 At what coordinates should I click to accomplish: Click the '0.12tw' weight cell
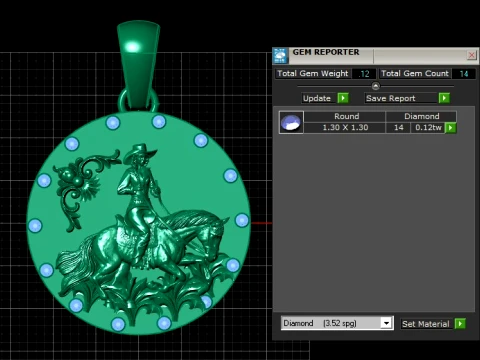pos(428,127)
